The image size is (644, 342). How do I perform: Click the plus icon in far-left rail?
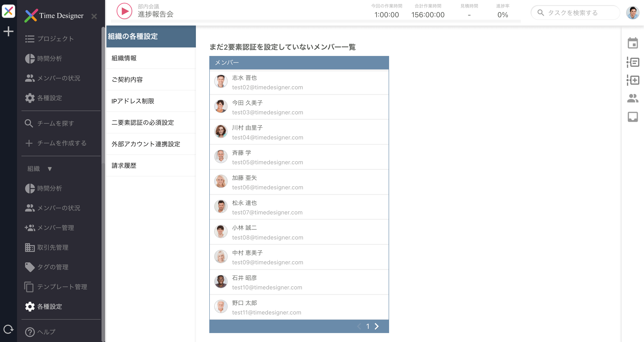pos(8,31)
